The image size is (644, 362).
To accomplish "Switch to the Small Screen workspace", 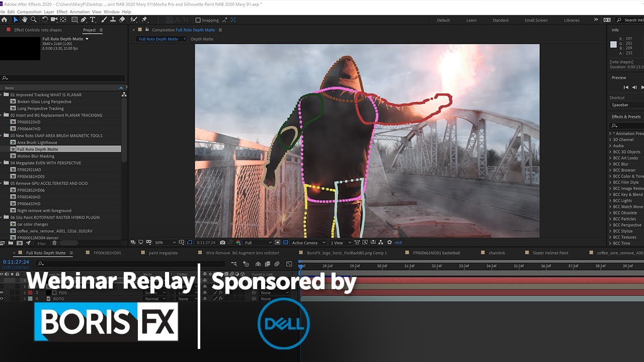I will [x=536, y=20].
